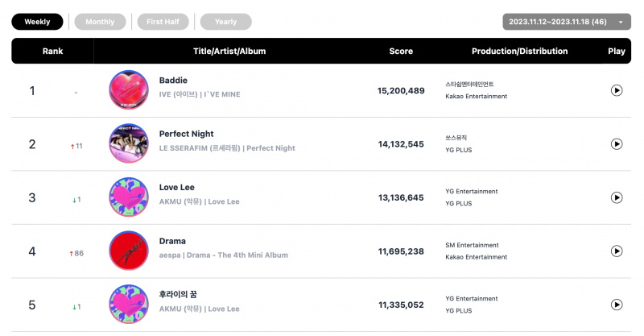Image resolution: width=644 pixels, height=336 pixels.
Task: Play Perfect Night by LE SSERAFIM
Action: (x=616, y=144)
